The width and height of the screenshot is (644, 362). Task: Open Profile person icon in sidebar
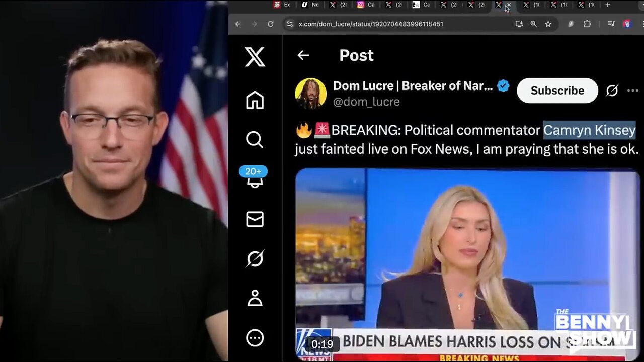coord(255,298)
